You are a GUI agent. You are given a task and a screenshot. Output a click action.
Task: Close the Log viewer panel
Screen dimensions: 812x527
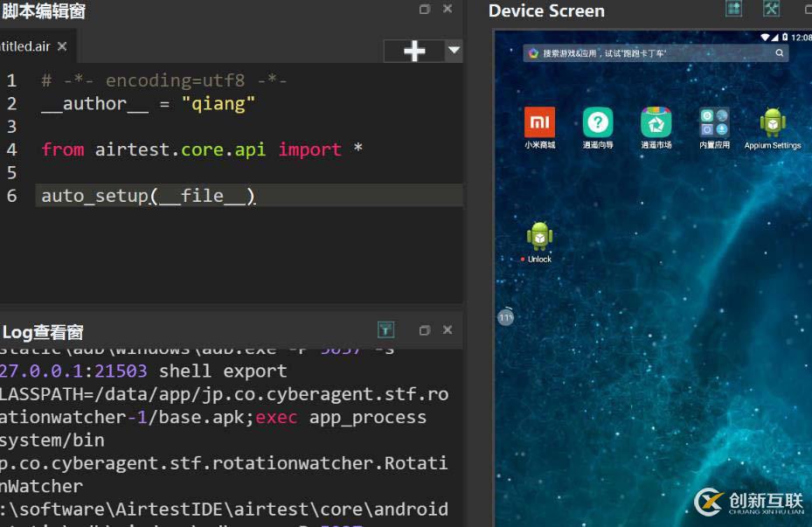click(x=448, y=330)
